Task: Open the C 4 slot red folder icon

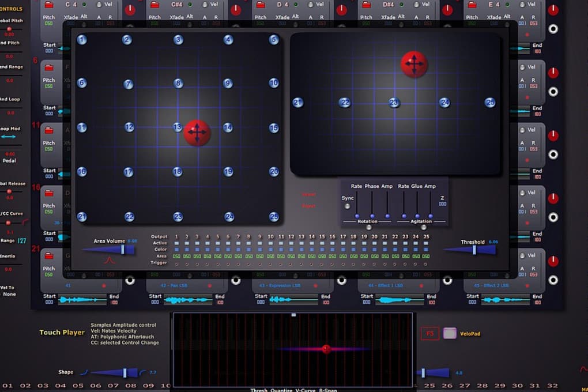Action: [49, 5]
